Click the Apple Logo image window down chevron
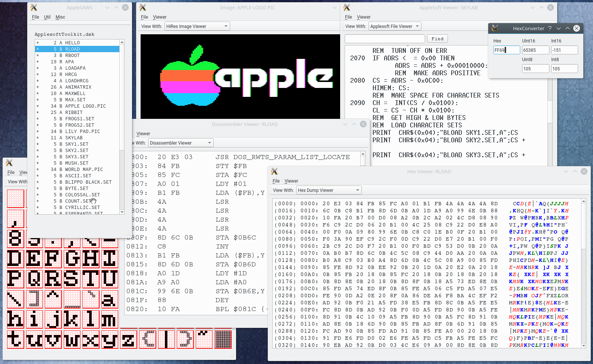 (334, 7)
